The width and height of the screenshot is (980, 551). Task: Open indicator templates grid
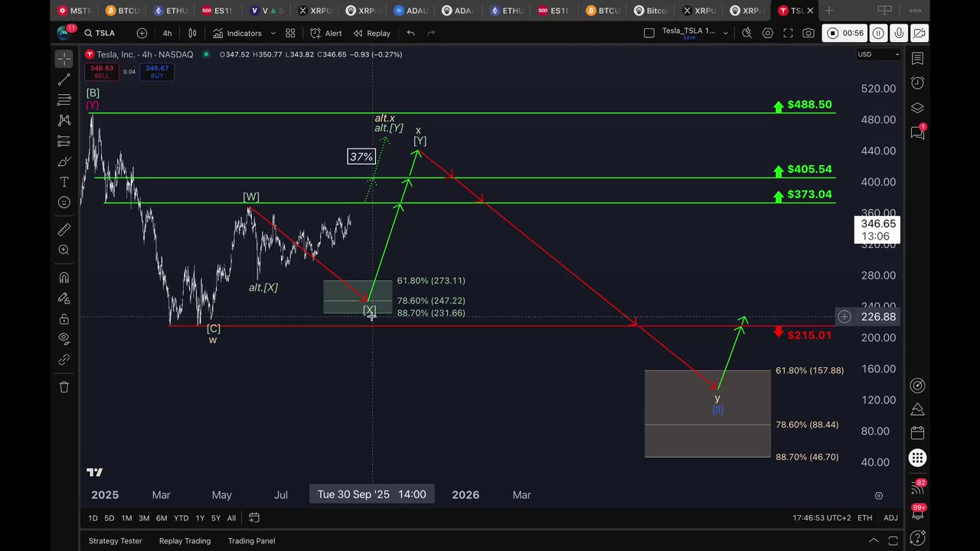point(290,33)
